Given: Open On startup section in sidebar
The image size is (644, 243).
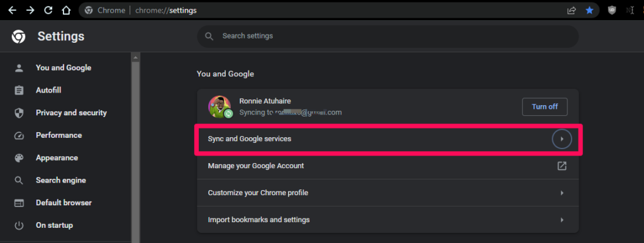Looking at the screenshot, I should [54, 225].
